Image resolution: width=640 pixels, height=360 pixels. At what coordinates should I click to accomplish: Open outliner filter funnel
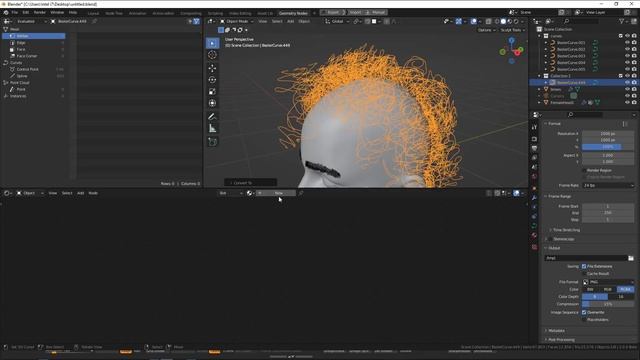click(x=622, y=21)
